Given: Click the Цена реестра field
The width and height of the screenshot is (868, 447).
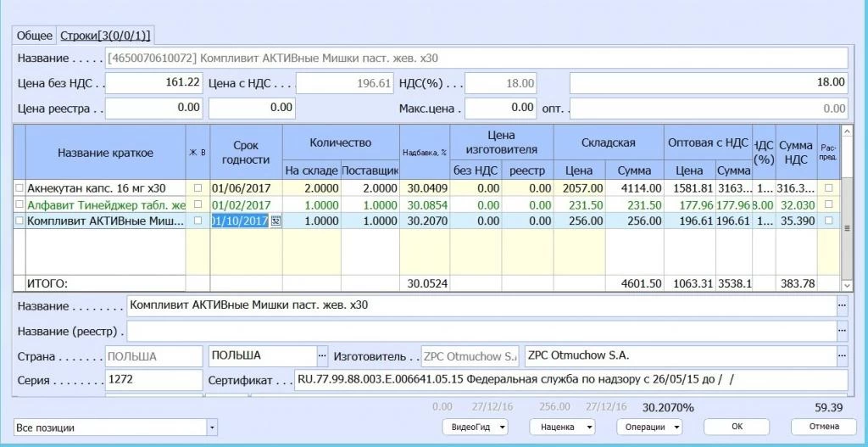Looking at the screenshot, I should click(x=154, y=108).
